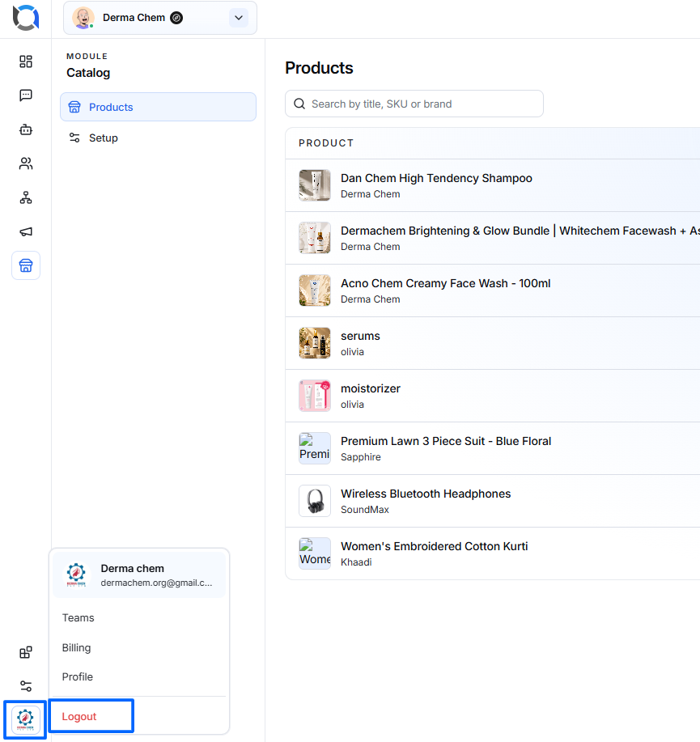Open the integrations apps sidebar icon
The width and height of the screenshot is (700, 742).
click(26, 652)
